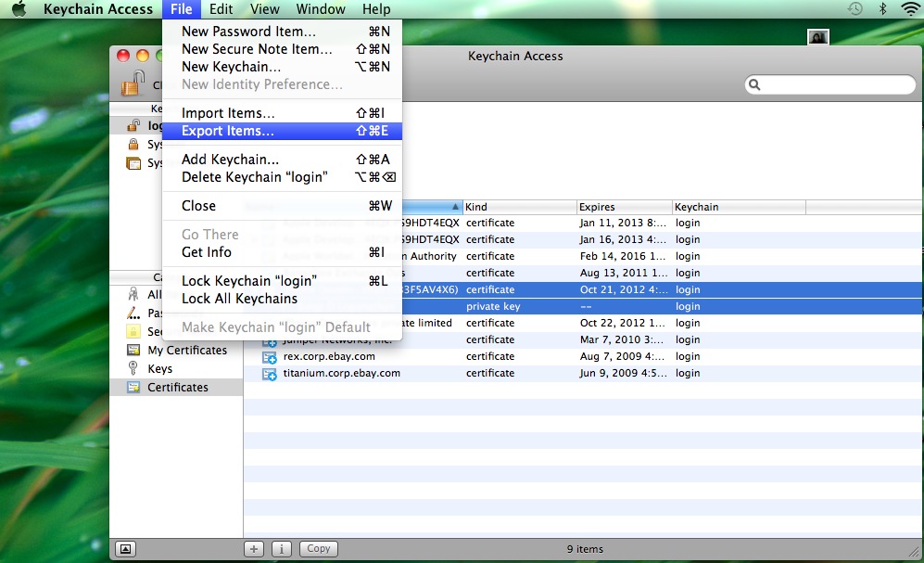924x563 pixels.
Task: Click the large padlock toolbar icon
Action: coord(133,83)
